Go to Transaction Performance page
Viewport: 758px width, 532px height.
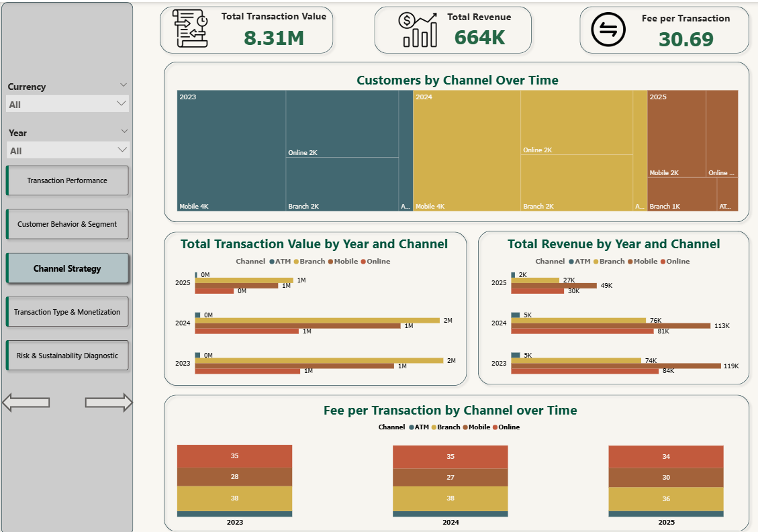67,180
